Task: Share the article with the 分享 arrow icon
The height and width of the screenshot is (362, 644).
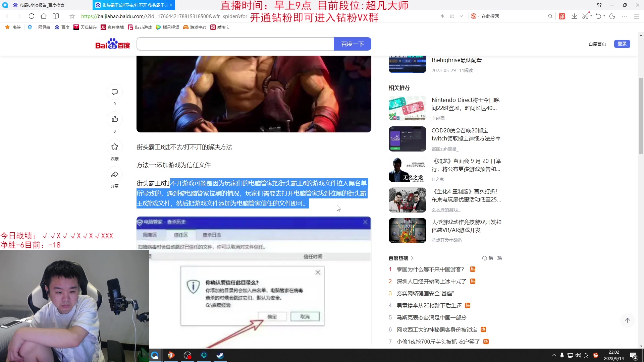Action: tap(115, 174)
